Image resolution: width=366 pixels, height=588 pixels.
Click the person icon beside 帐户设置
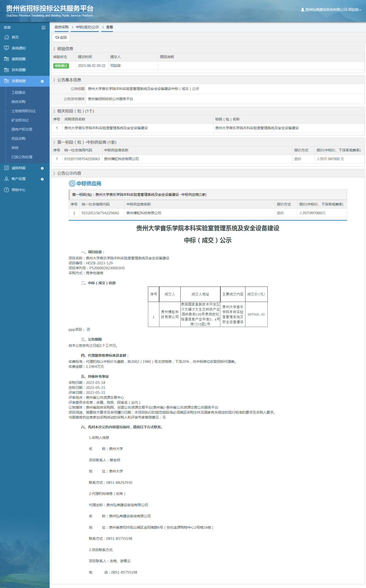[6, 179]
